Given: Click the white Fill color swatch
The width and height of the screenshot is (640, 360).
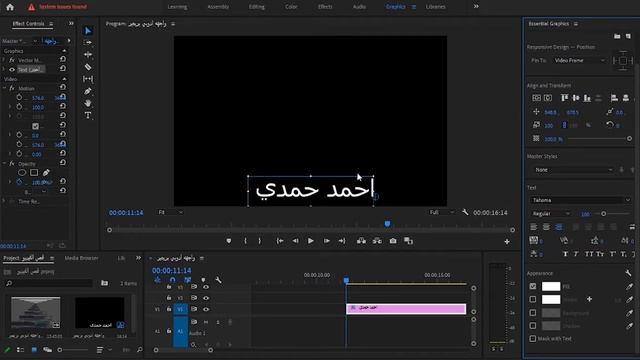Looking at the screenshot, I should [551, 287].
